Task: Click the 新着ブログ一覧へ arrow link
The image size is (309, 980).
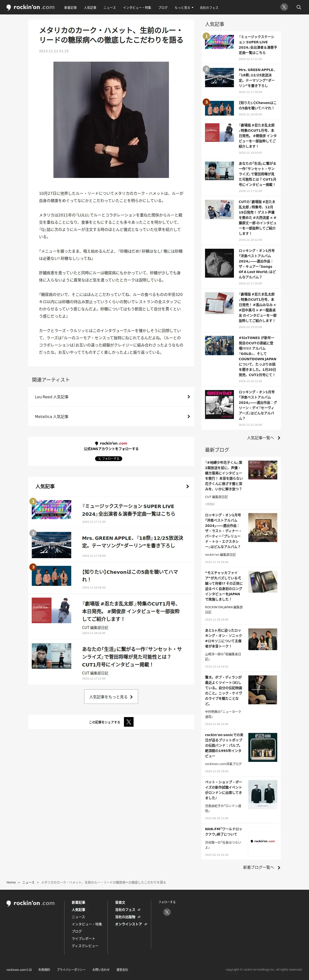Action: pyautogui.click(x=262, y=867)
